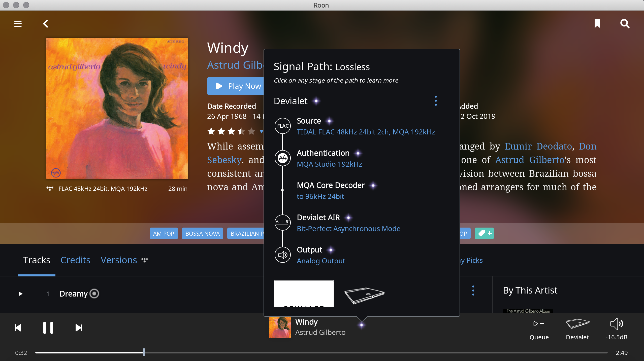Switch to the Versions tab
644x361 pixels.
coord(119,260)
